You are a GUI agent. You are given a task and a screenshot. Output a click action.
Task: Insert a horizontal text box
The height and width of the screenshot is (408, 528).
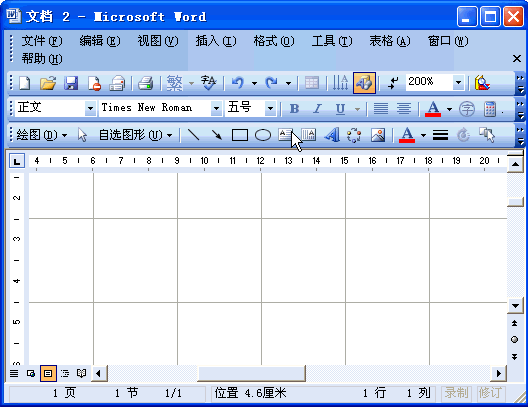(285, 135)
